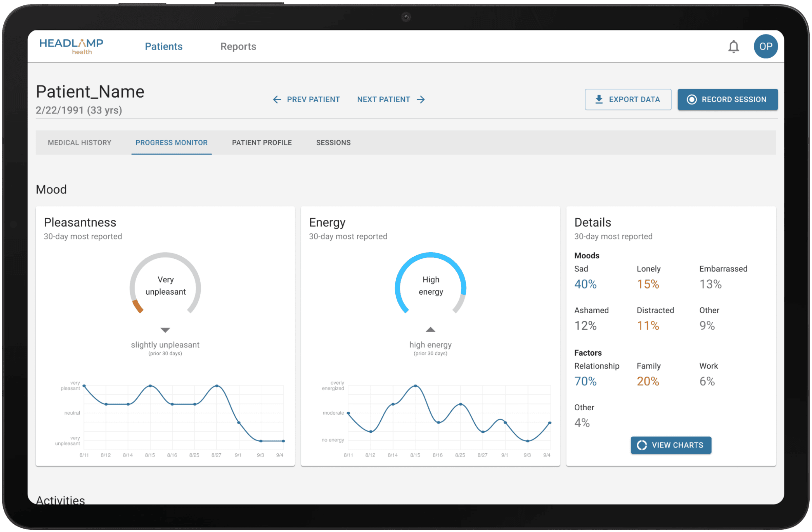Screen dimensions: 812x532
Task: Click the High energy gauge dial
Action: click(x=431, y=285)
